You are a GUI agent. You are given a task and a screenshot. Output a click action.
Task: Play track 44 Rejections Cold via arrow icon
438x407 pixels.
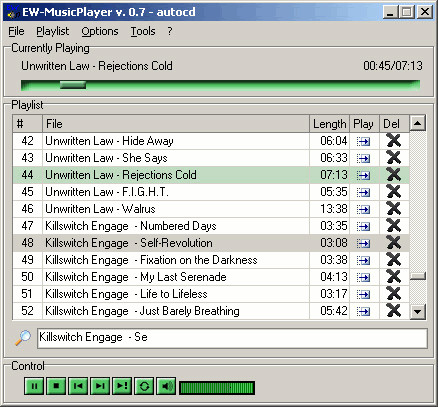[363, 176]
